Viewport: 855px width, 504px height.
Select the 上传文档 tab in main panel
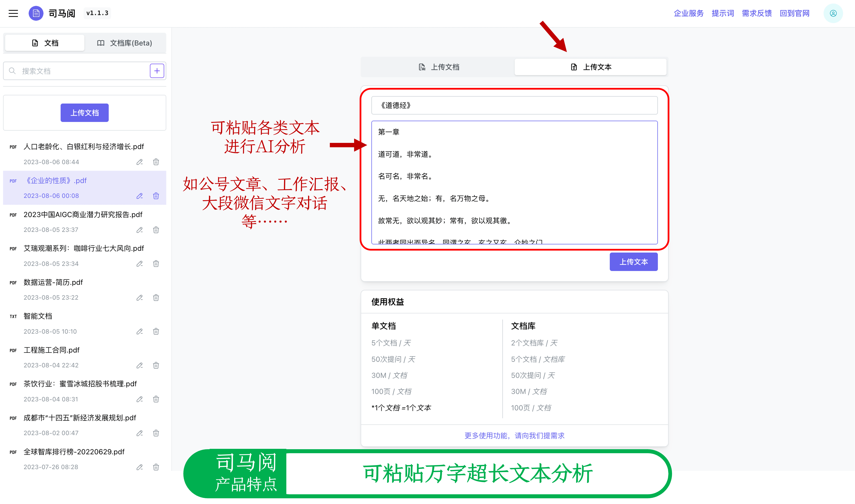tap(438, 67)
